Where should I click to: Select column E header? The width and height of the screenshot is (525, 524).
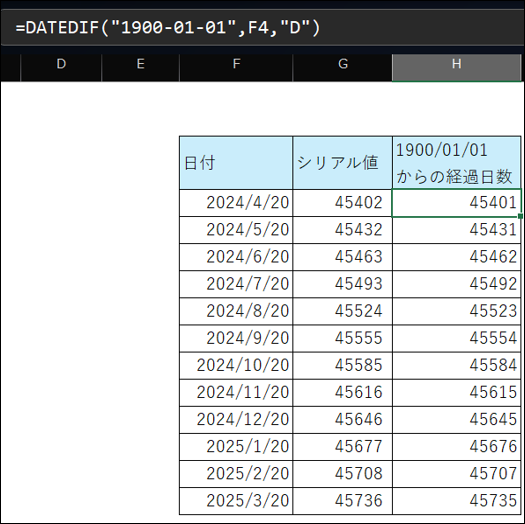click(x=140, y=67)
